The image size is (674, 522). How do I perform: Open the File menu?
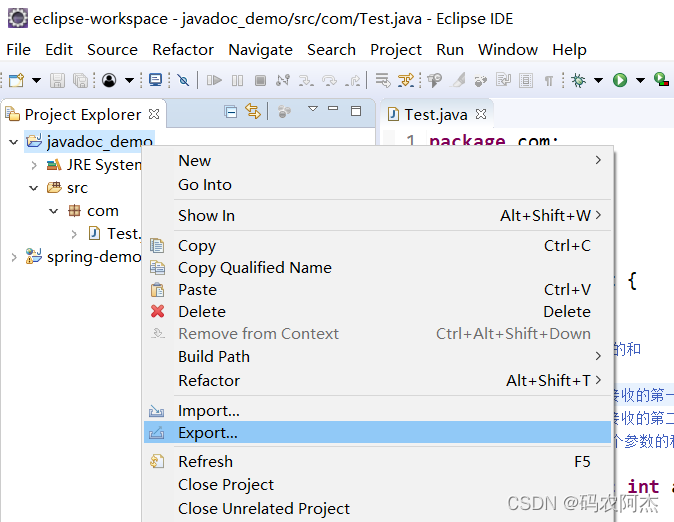tap(18, 49)
